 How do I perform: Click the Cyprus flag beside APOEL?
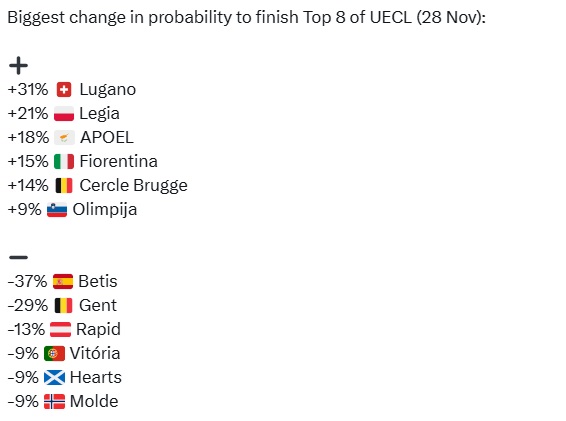pyautogui.click(x=64, y=138)
